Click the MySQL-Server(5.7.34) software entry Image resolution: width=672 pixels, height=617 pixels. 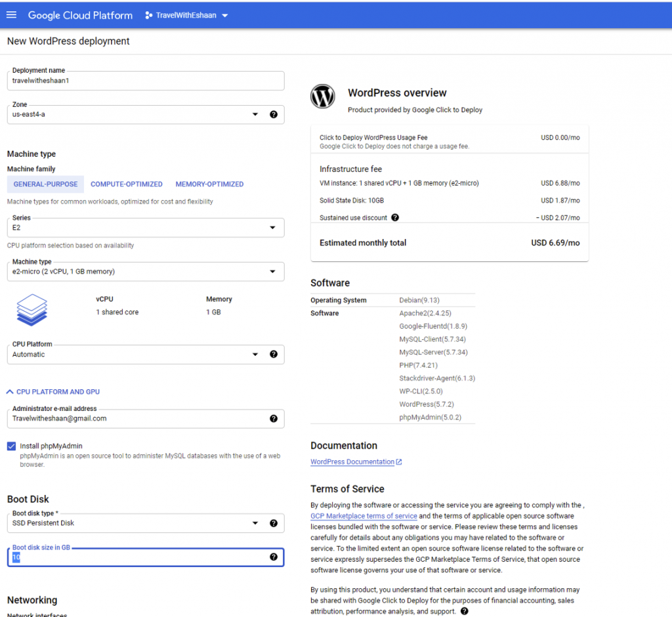433,352
